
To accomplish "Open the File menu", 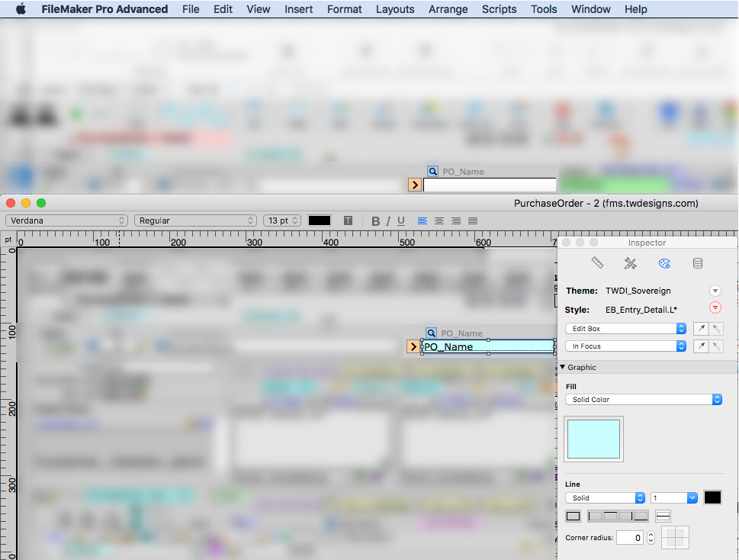I will 191,9.
